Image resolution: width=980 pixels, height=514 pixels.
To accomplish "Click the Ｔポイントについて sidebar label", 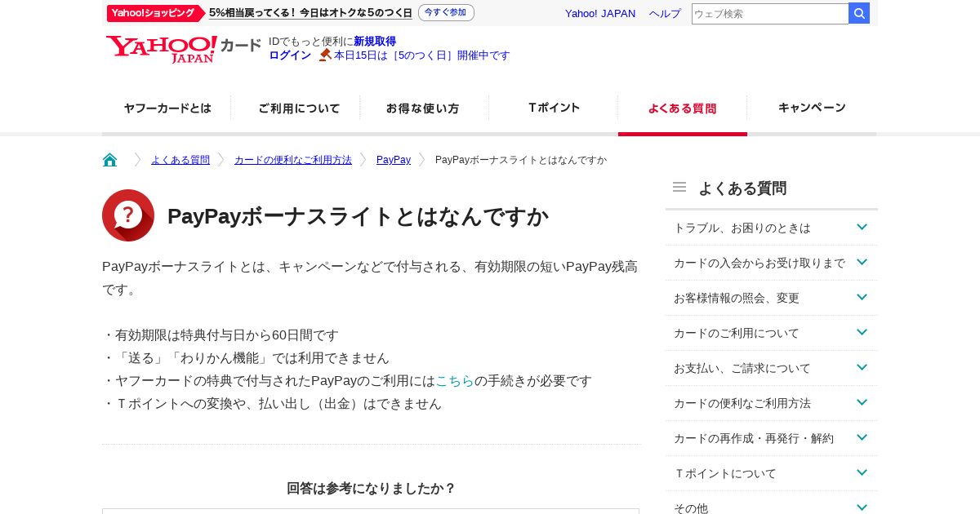I will click(725, 473).
